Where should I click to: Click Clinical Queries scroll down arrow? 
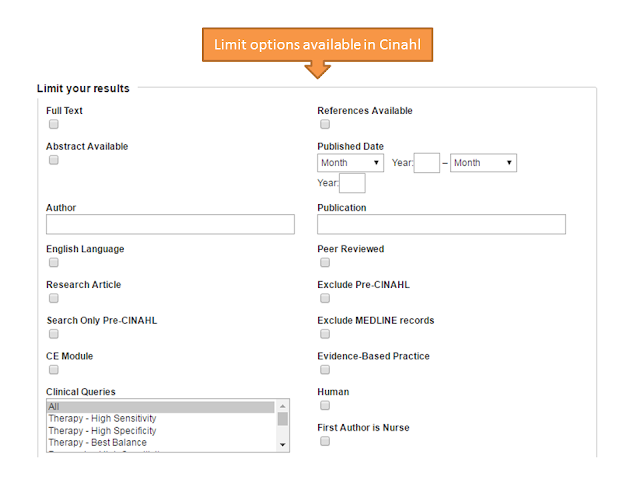(x=282, y=444)
